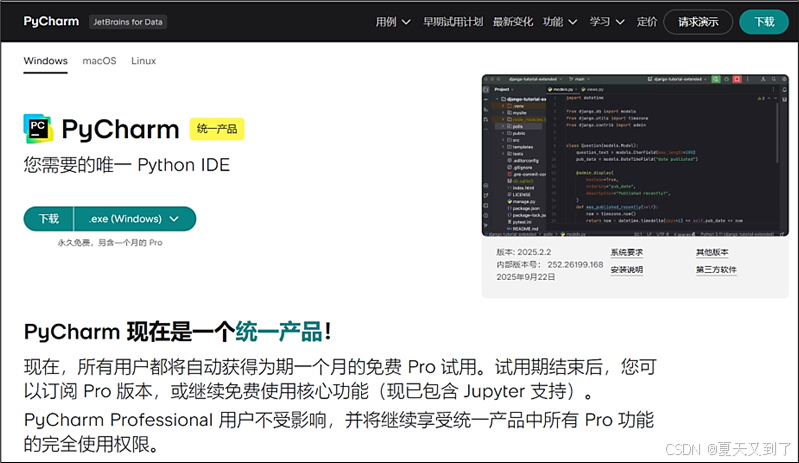
Task: Click the 请求演示 outlined button
Action: pyautogui.click(x=698, y=22)
